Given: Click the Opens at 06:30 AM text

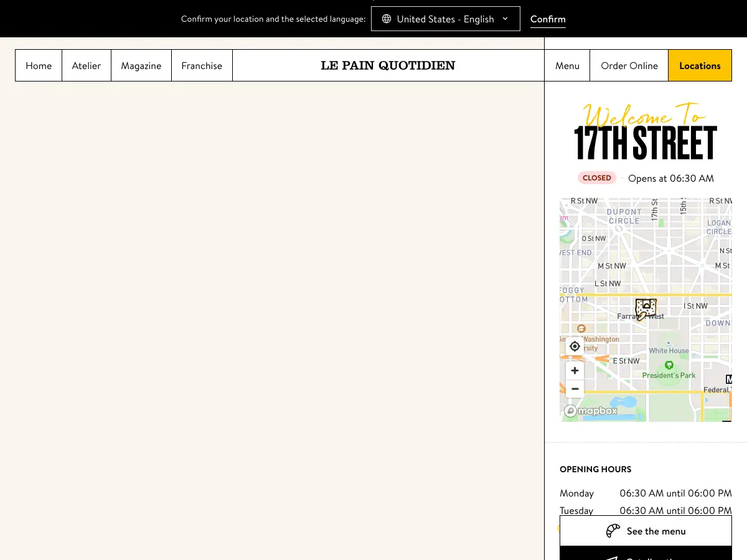Looking at the screenshot, I should click(671, 179).
